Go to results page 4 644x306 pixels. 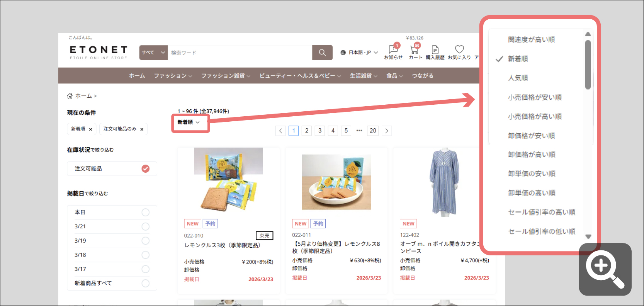(333, 131)
